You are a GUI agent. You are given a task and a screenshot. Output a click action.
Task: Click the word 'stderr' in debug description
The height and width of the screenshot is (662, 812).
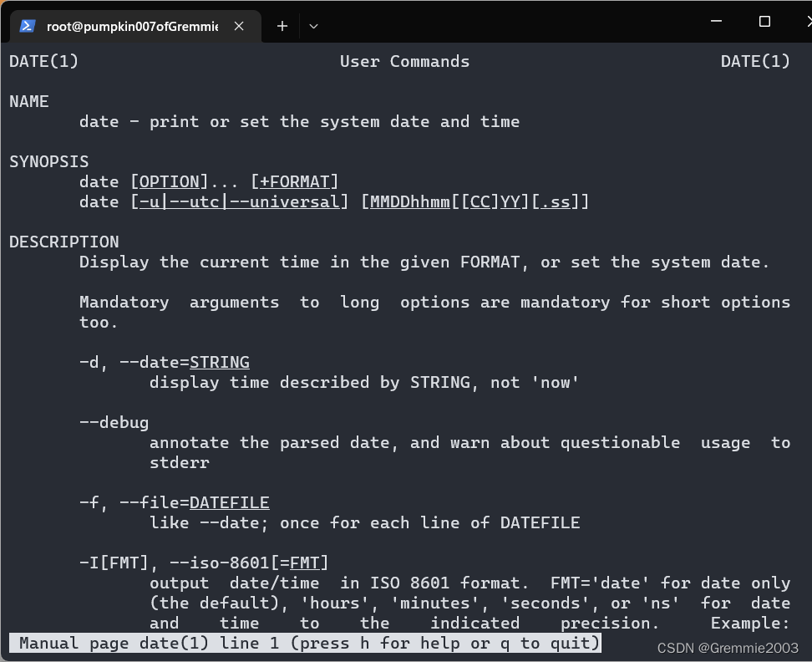tap(180, 462)
